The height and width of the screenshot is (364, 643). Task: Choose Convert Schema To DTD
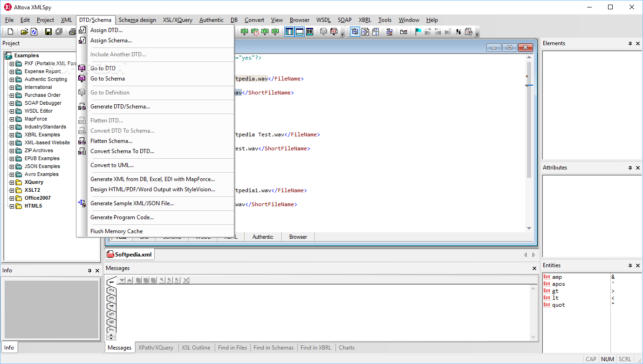click(122, 151)
